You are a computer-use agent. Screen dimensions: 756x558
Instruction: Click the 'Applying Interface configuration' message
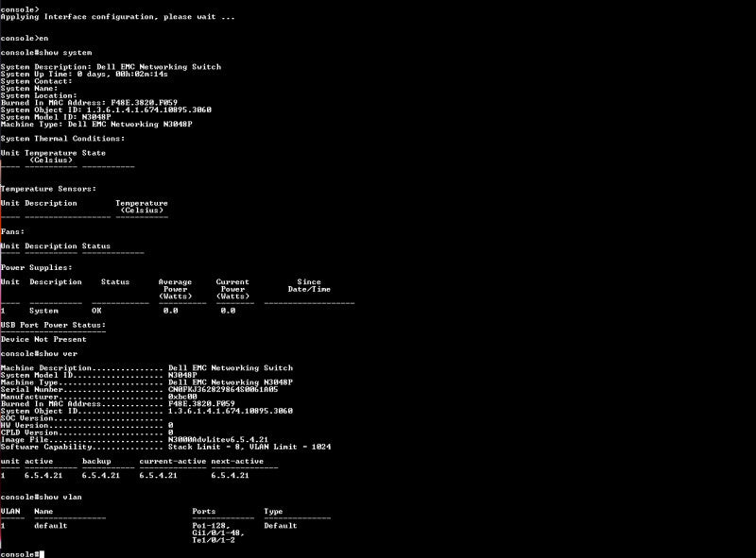[117, 17]
